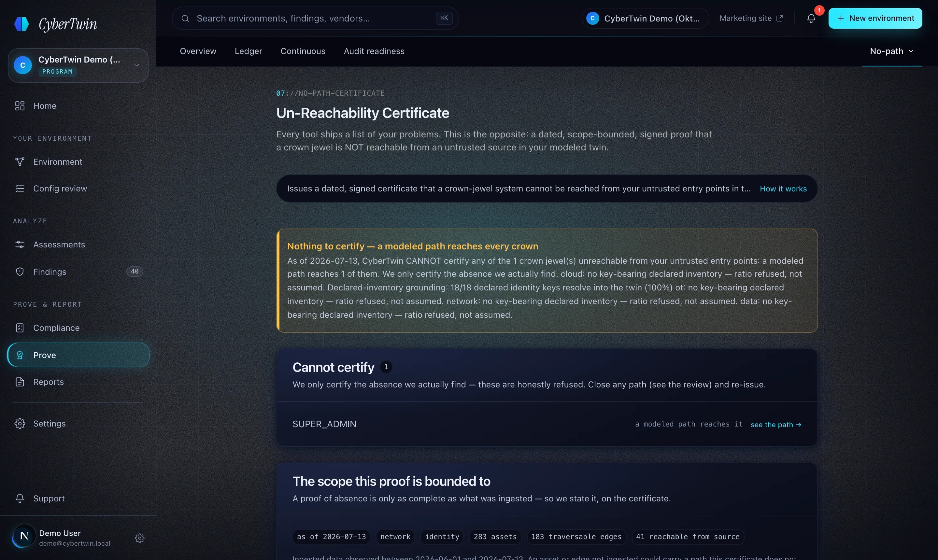Open the No-path dropdown
Image resolution: width=938 pixels, height=560 pixels.
click(892, 51)
